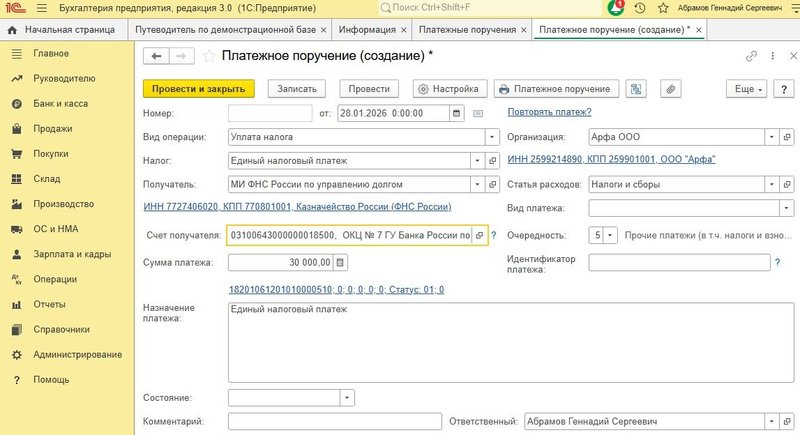Open the attached files paperclip icon
800x435 pixels.
[670, 89]
